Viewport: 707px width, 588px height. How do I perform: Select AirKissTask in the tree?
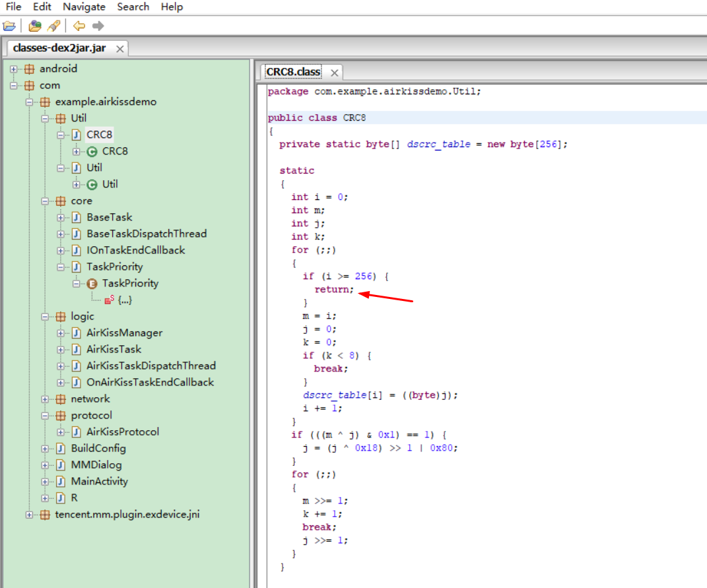[x=114, y=350]
